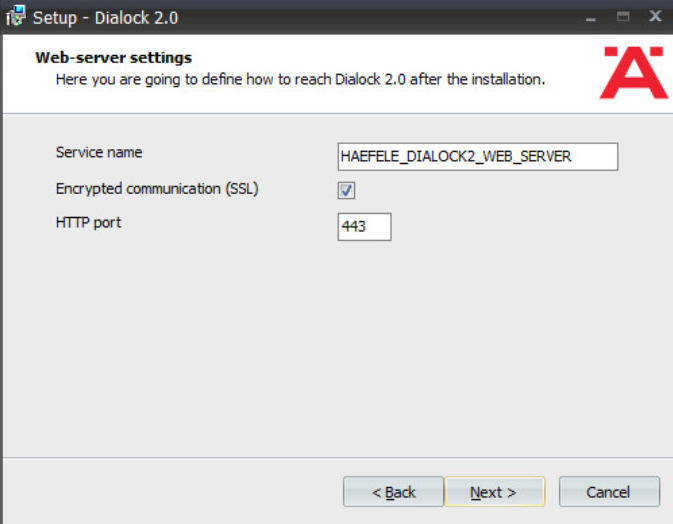The height and width of the screenshot is (524, 673).
Task: Click the Setup - Dialock 2.0 title text
Action: [106, 18]
